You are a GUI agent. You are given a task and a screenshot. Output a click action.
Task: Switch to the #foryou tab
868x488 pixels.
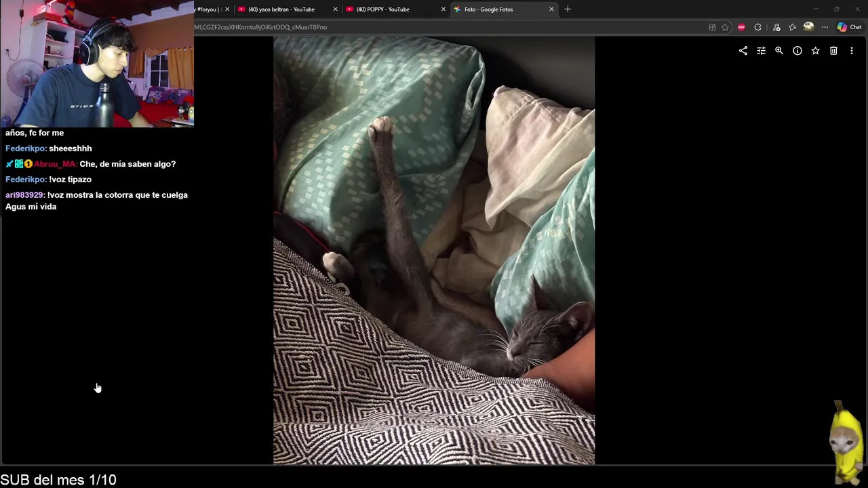[x=207, y=9]
